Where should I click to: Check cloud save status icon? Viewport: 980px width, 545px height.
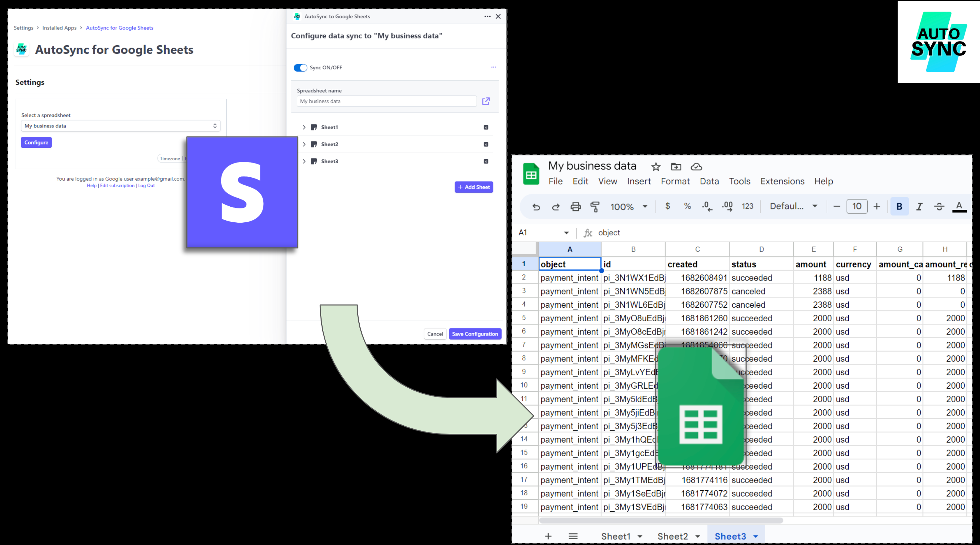696,167
